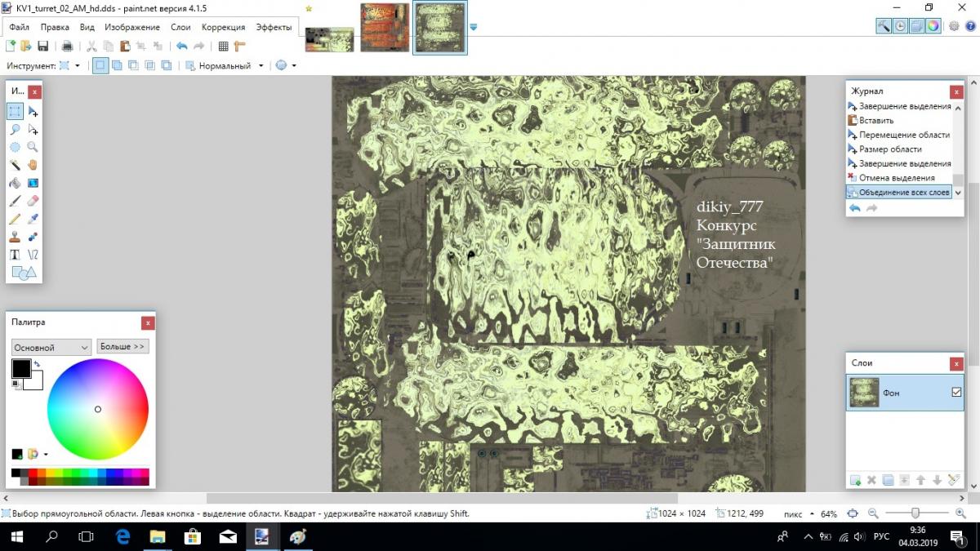Image resolution: width=980 pixels, height=551 pixels.
Task: Open Layer Properties icon in Layers panel
Action: (x=953, y=480)
